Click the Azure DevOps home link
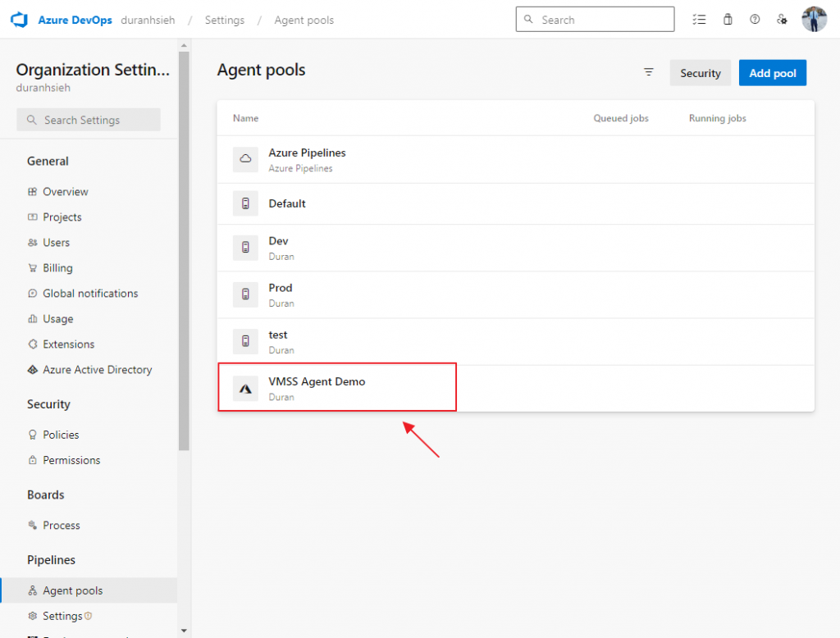The image size is (840, 638). (x=75, y=20)
